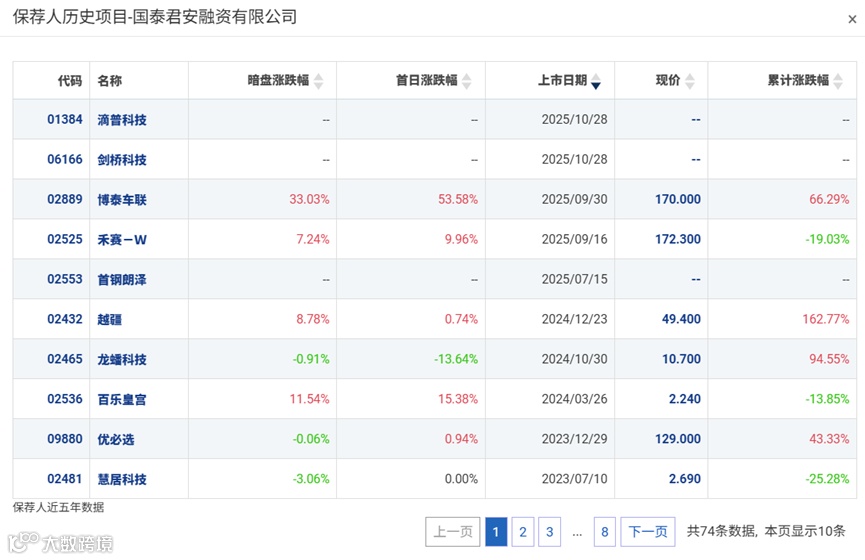Viewport: 865px width, 560px height.
Task: Open stock code 02553
Action: point(65,279)
